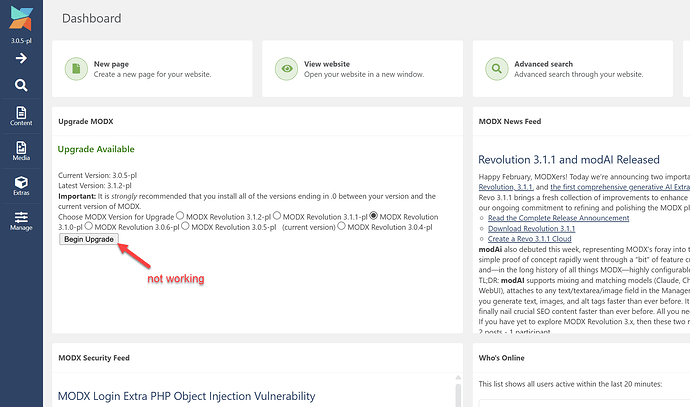
Task: Click the Who's Online widget title
Action: tap(501, 358)
